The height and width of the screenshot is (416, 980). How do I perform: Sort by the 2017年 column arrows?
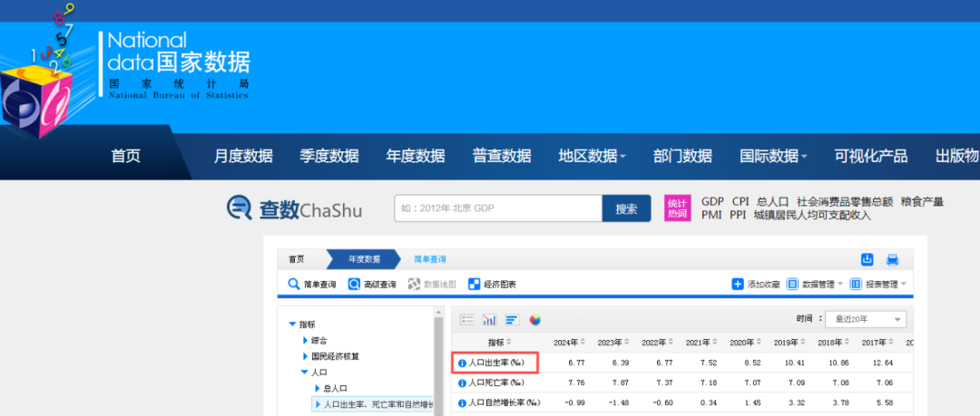(892, 343)
